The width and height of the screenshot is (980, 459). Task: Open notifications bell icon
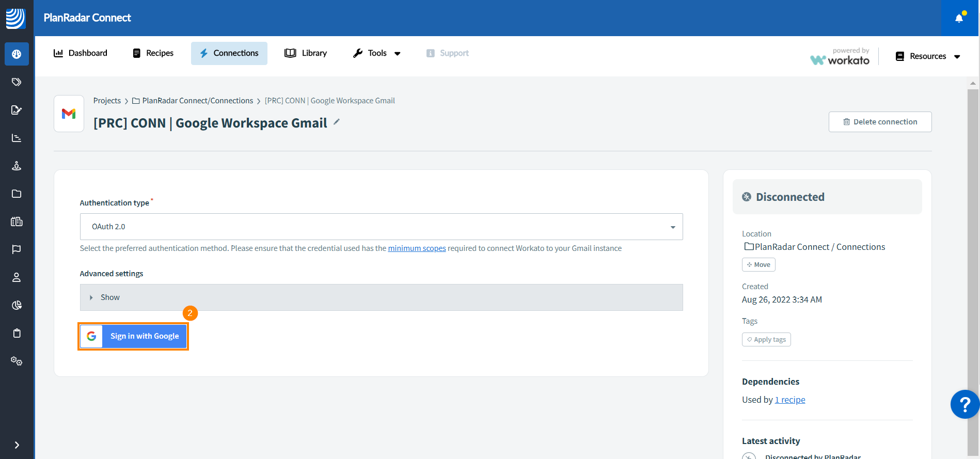point(959,18)
